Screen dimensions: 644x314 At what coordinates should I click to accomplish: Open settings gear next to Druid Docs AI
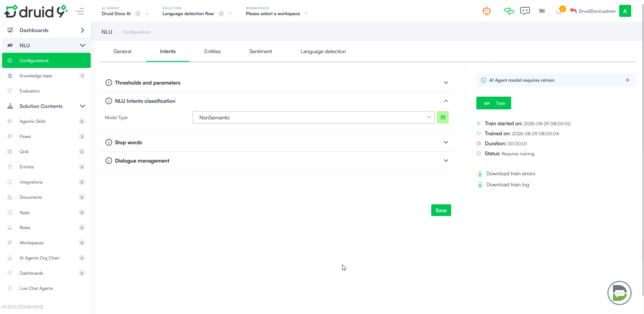[x=138, y=14]
